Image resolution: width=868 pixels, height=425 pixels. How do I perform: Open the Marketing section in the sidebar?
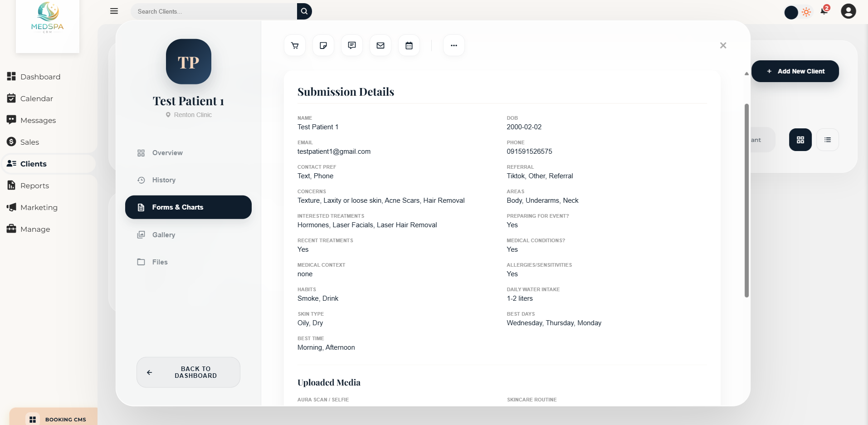pos(38,207)
